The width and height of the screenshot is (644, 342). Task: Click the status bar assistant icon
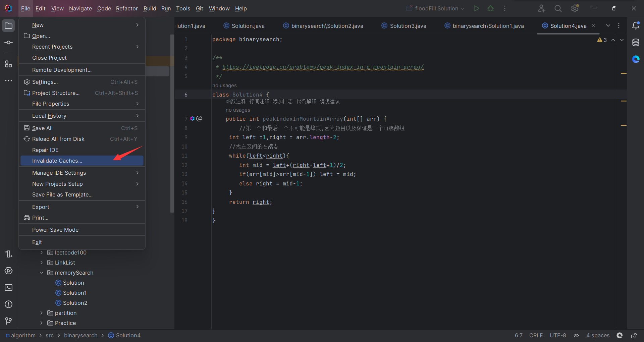[x=620, y=336]
